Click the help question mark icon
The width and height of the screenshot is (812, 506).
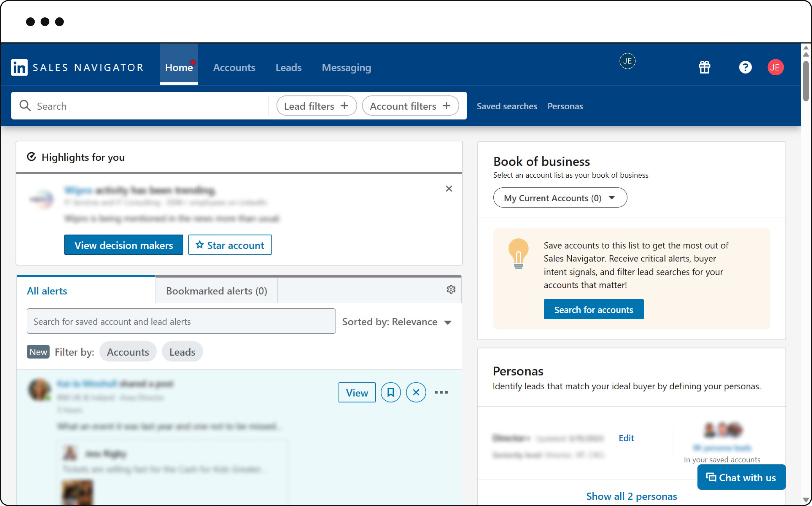745,66
